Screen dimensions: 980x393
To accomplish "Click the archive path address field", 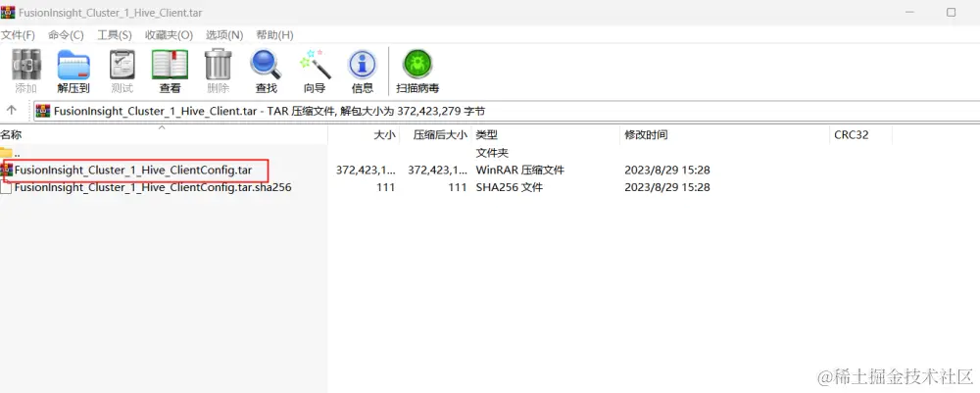I will click(x=507, y=111).
